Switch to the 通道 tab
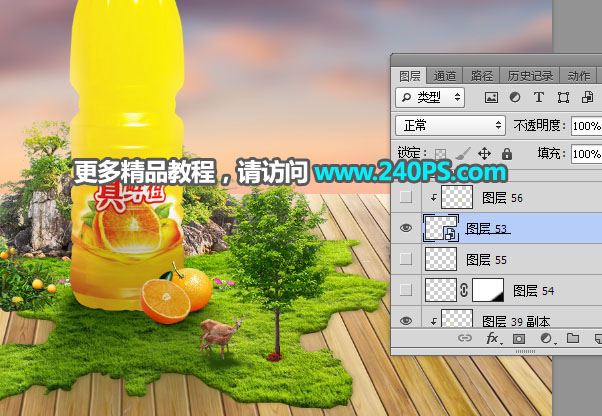The image size is (602, 416). 445,76
